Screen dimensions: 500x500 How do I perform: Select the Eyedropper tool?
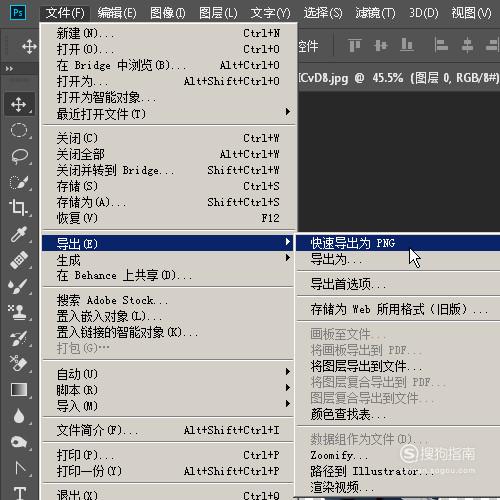click(19, 234)
